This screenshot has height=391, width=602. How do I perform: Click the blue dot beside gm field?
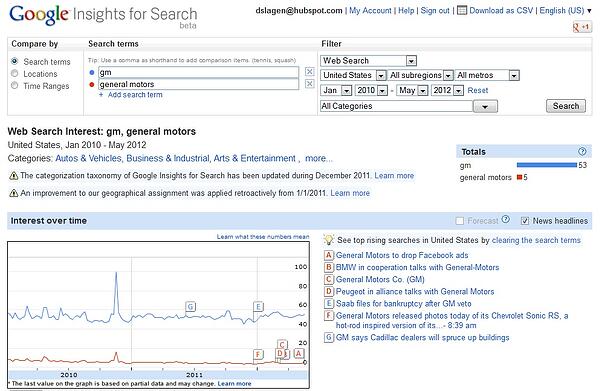click(x=91, y=72)
